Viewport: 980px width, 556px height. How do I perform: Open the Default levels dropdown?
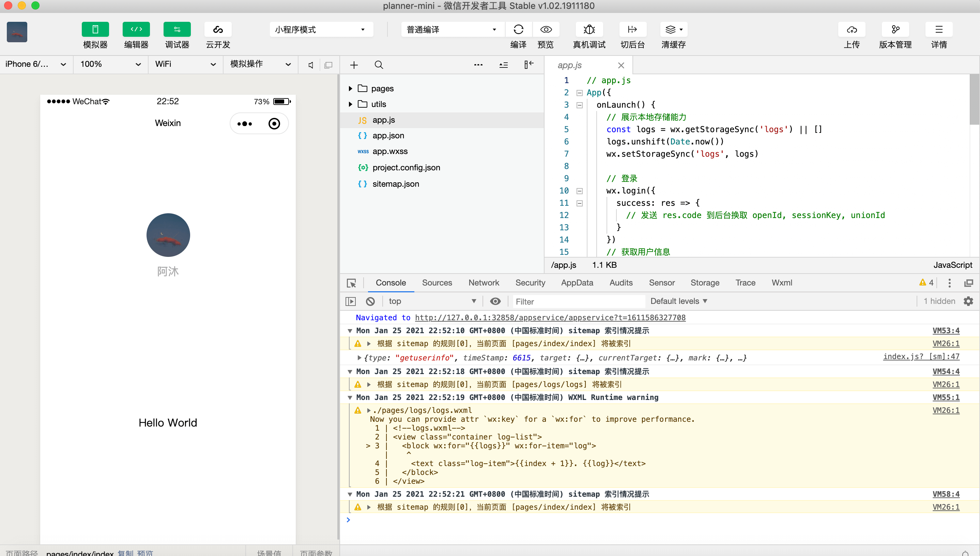[678, 301]
